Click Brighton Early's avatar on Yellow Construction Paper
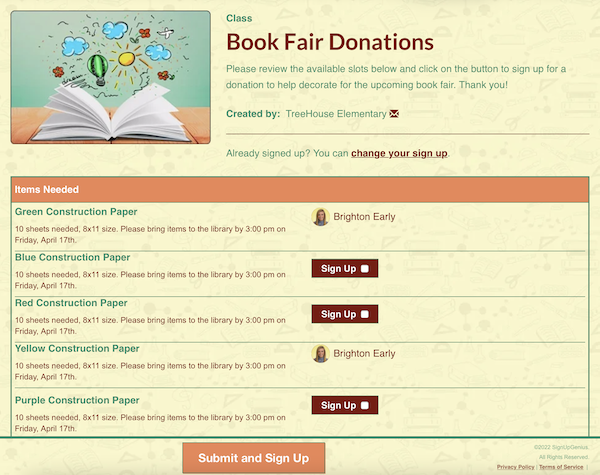 (320, 353)
